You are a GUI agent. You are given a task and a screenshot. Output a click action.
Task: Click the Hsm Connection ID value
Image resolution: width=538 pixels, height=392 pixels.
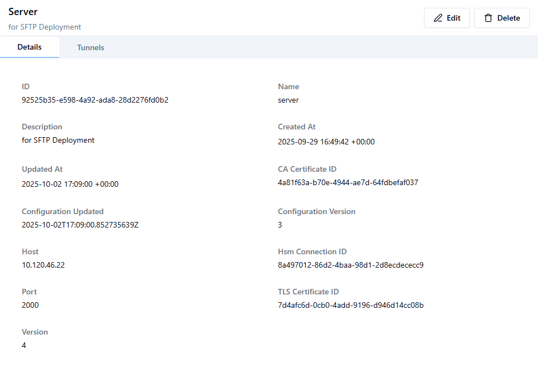(x=350, y=265)
